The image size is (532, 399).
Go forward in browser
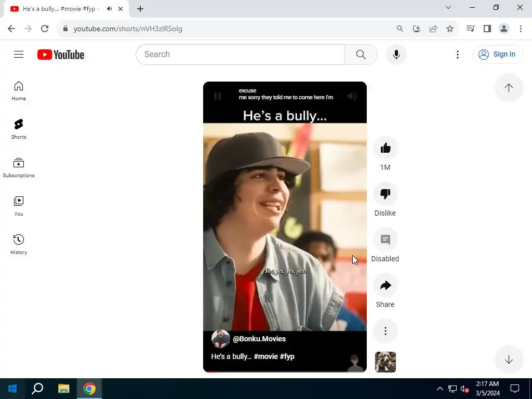[x=28, y=29]
